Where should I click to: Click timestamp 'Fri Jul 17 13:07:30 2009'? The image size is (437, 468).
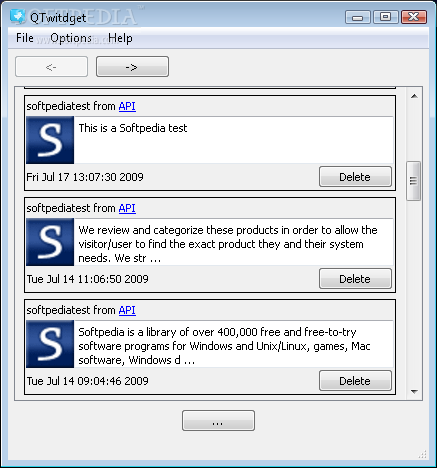pyautogui.click(x=85, y=177)
